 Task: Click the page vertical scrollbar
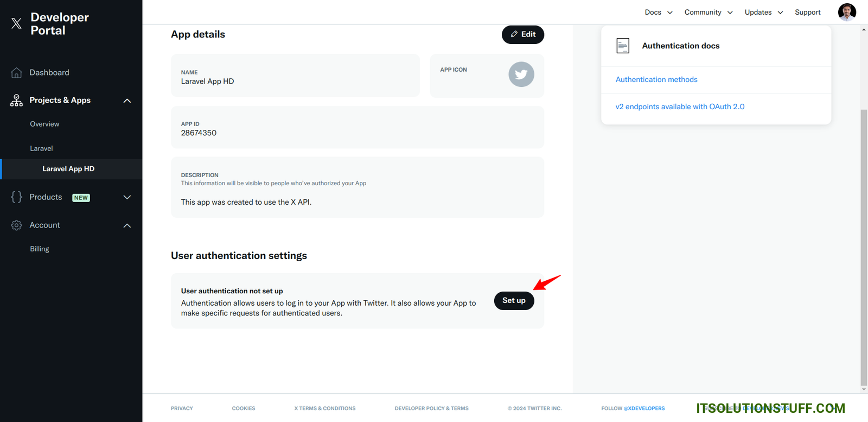coord(864,244)
